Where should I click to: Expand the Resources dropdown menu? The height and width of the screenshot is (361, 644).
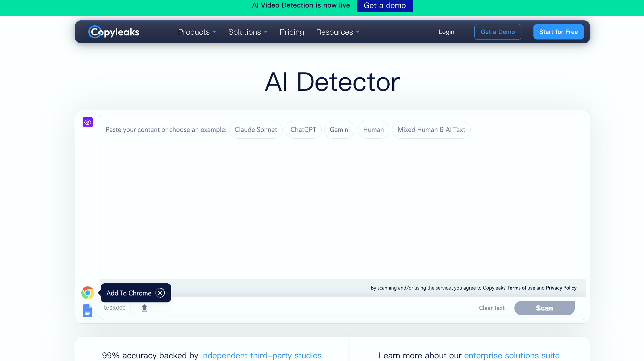click(338, 32)
